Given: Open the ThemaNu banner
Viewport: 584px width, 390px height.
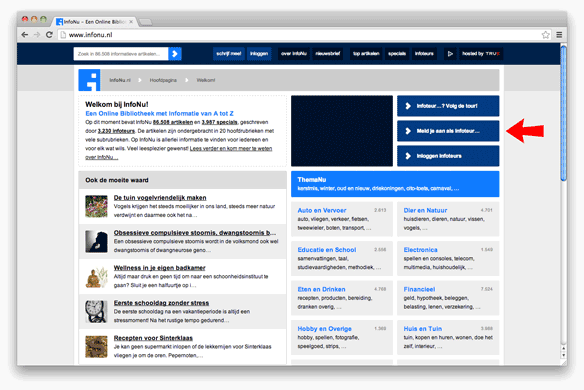Looking at the screenshot, I should click(x=395, y=184).
